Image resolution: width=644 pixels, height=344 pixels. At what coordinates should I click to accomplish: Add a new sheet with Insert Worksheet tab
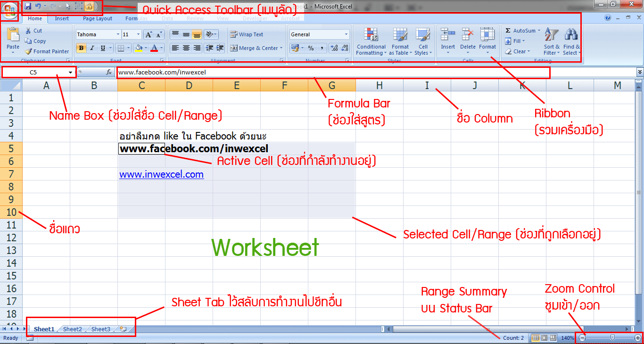click(124, 329)
